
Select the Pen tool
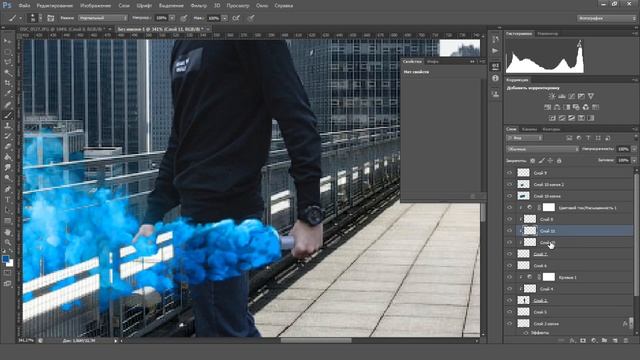pyautogui.click(x=8, y=189)
